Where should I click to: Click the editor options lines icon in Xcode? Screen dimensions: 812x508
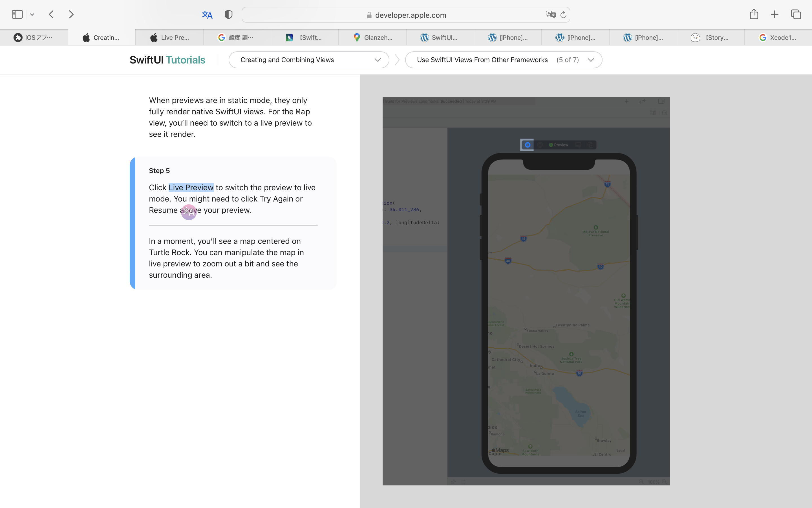653,113
